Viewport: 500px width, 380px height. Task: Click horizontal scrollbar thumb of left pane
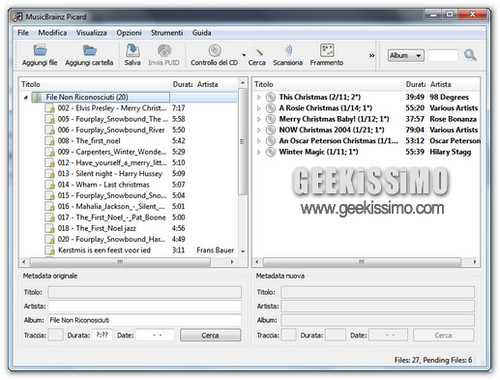[x=120, y=262]
